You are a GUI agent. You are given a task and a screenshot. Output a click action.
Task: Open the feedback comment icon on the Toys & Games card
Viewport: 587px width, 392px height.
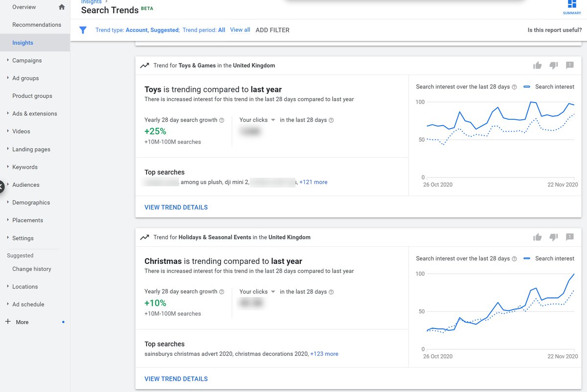click(570, 65)
